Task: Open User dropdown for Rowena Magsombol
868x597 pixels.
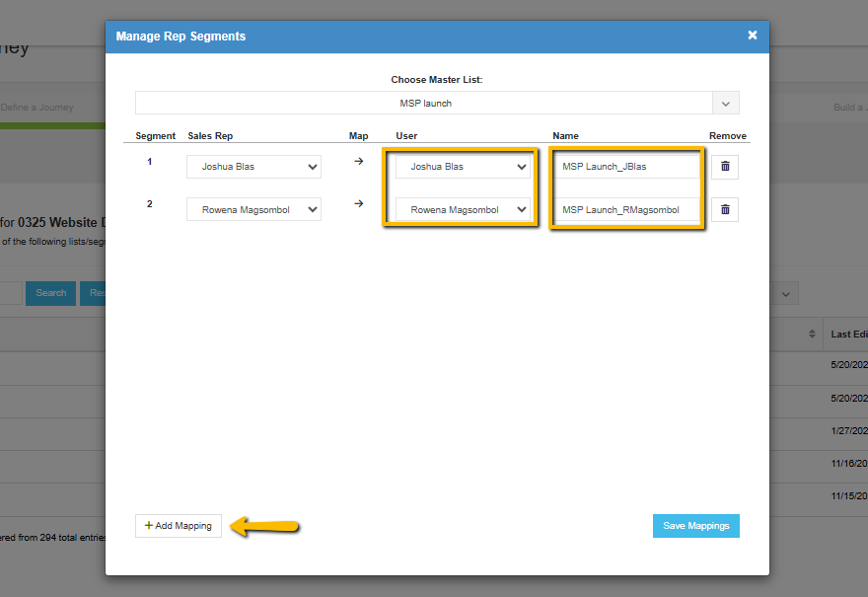Action: (x=463, y=210)
